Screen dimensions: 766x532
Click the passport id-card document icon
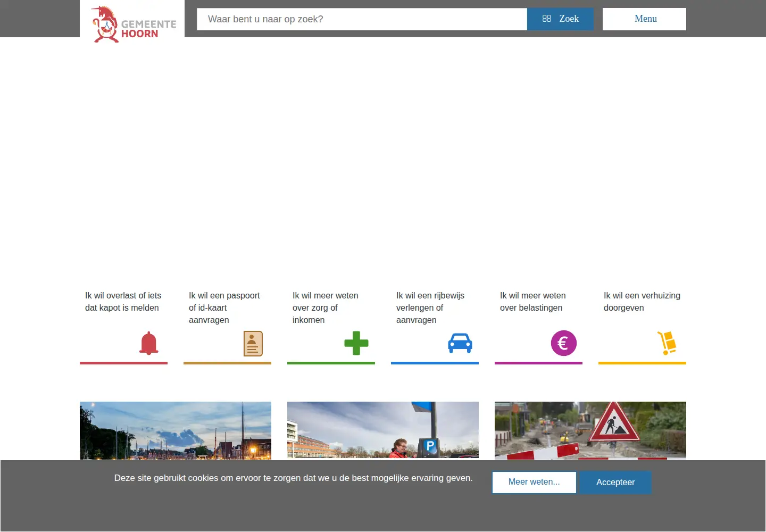click(253, 344)
